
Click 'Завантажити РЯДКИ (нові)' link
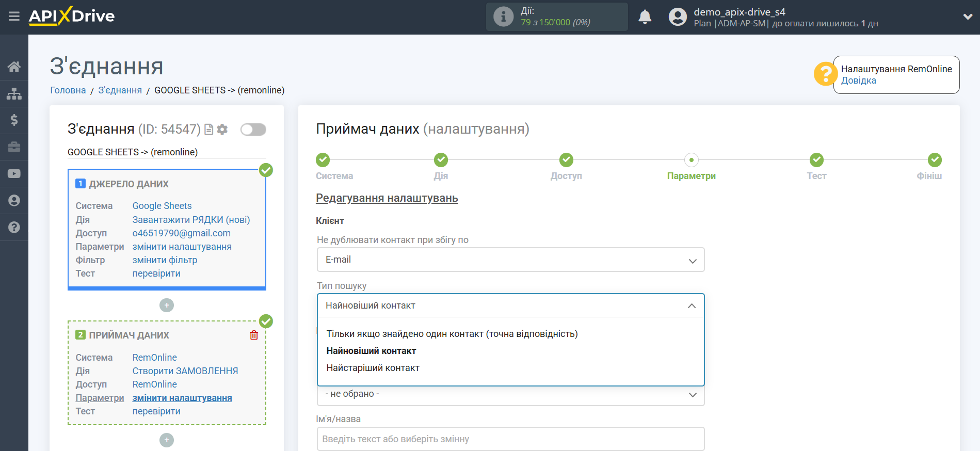191,220
